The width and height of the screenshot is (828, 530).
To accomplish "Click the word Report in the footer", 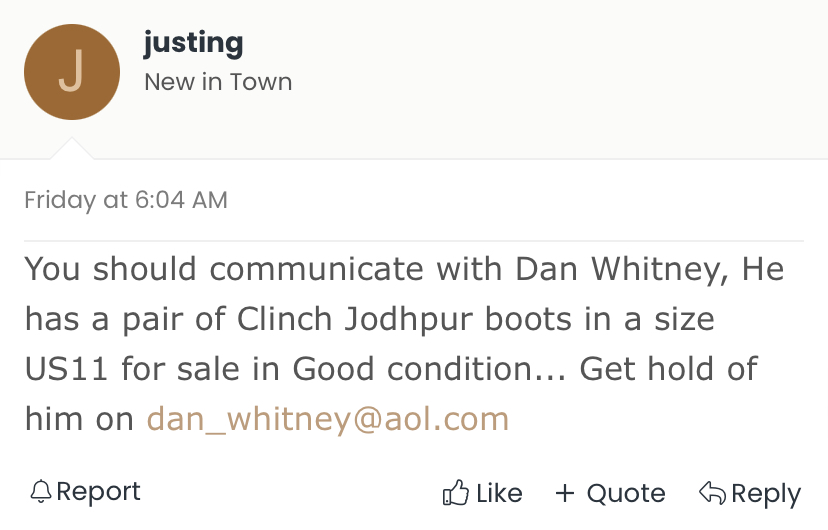I will pyautogui.click(x=98, y=491).
